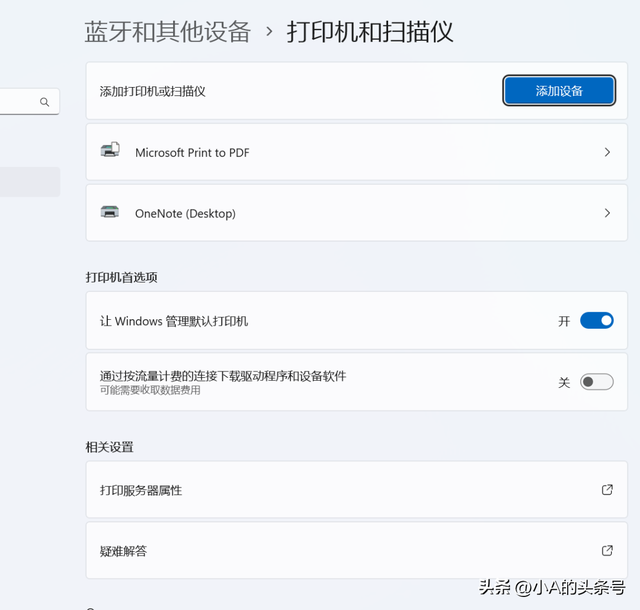The width and height of the screenshot is (640, 610).
Task: Open external link icon for 打印服务器属性
Action: [x=607, y=490]
